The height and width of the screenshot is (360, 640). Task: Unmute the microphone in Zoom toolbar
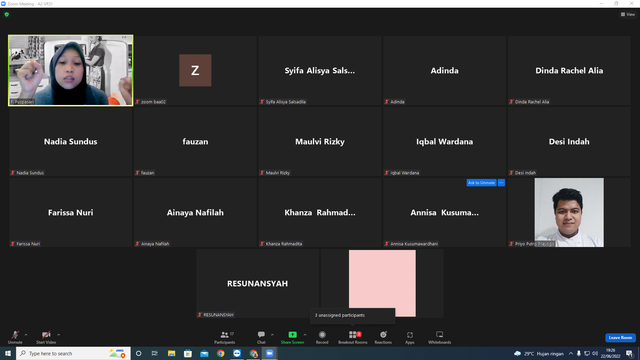[15, 337]
